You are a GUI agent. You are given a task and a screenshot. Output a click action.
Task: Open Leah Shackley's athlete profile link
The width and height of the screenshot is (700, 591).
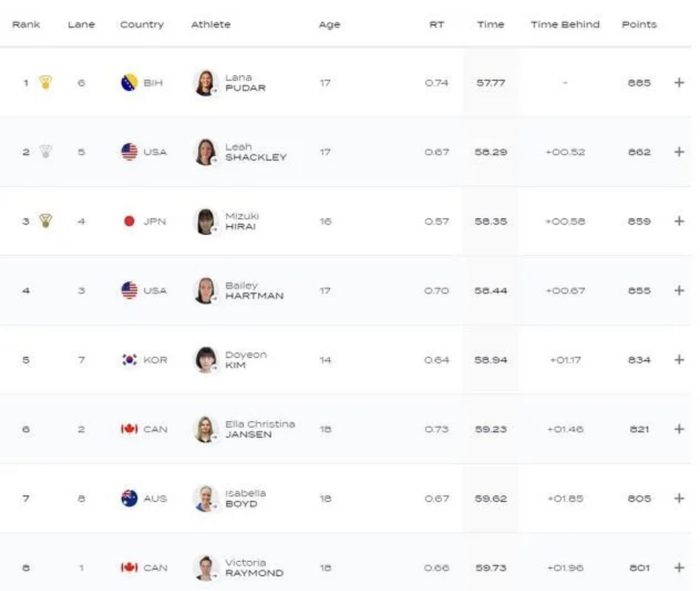(x=255, y=152)
